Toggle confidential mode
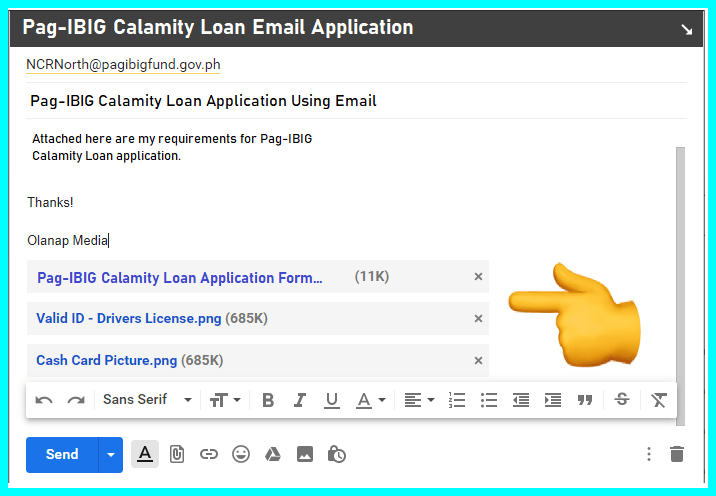This screenshot has width=716, height=496. pos(337,454)
